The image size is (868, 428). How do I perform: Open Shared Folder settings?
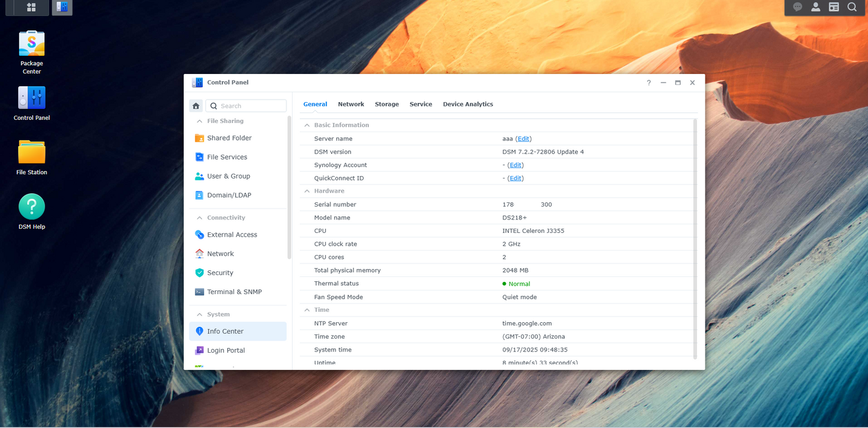(238, 138)
